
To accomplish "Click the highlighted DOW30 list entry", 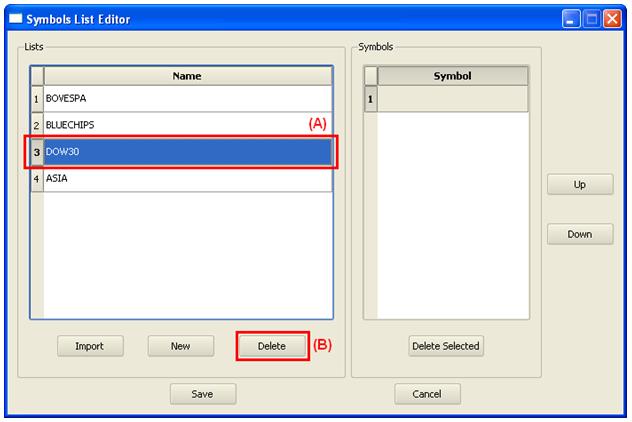I will click(x=187, y=152).
